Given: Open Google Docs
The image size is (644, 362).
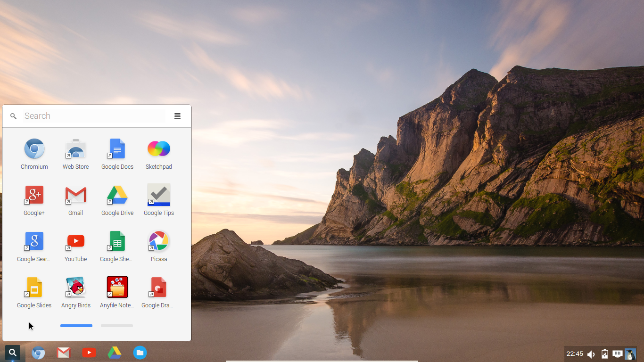Looking at the screenshot, I should click(x=117, y=148).
